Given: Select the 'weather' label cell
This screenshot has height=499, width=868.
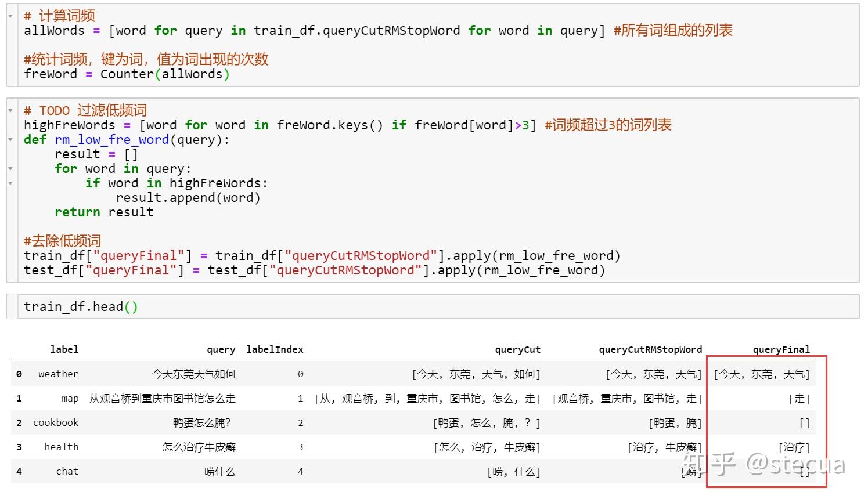Looking at the screenshot, I should [59, 374].
